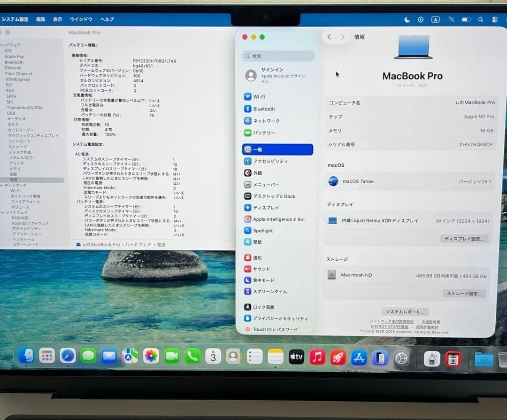Click the back chevron in the 情報 window
This screenshot has width=507, height=420.
tap(329, 37)
